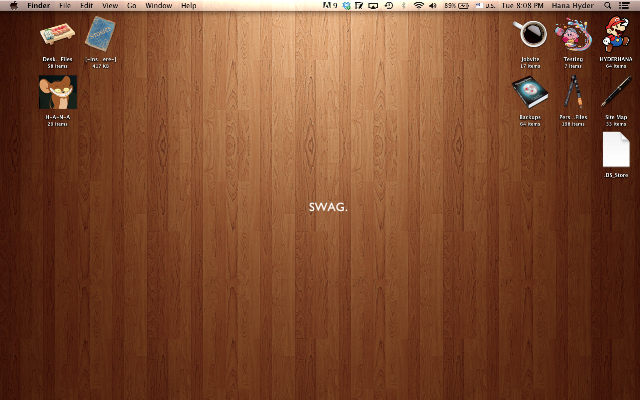
Task: Open the Notification Center list icon
Action: pos(624,5)
